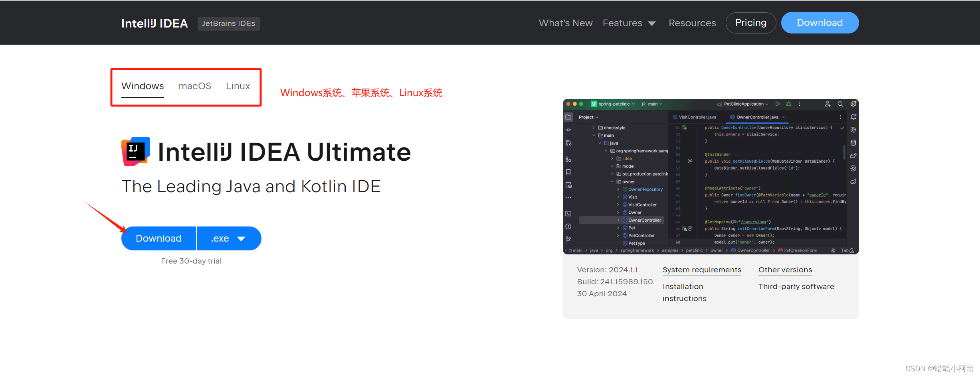Open the System requirements link

coord(702,270)
